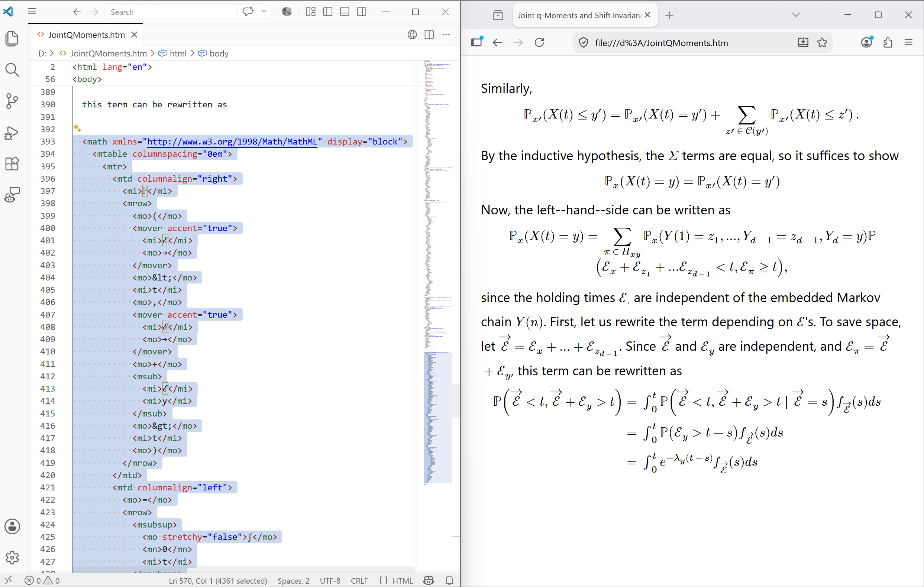Click line number 393 in the gutter

click(48, 142)
